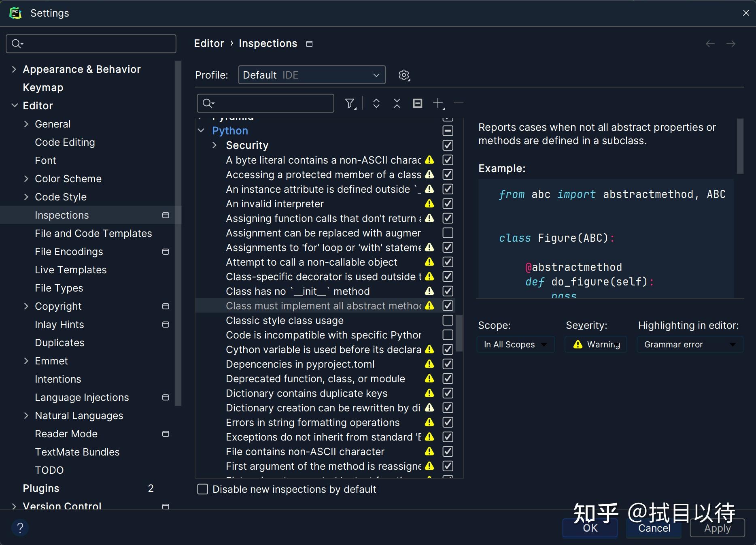
Task: Click the Expand All inspections icon
Action: pos(376,104)
